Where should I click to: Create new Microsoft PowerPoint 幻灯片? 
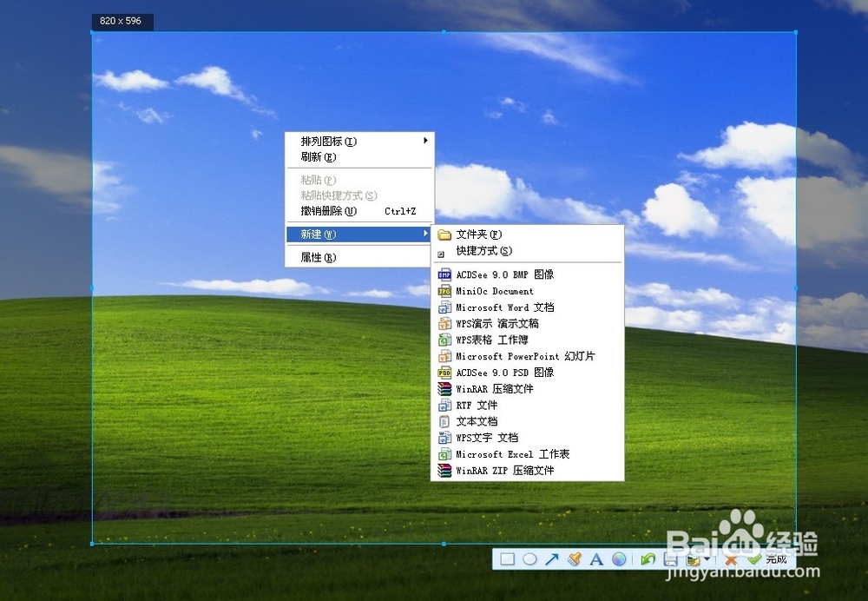[527, 356]
